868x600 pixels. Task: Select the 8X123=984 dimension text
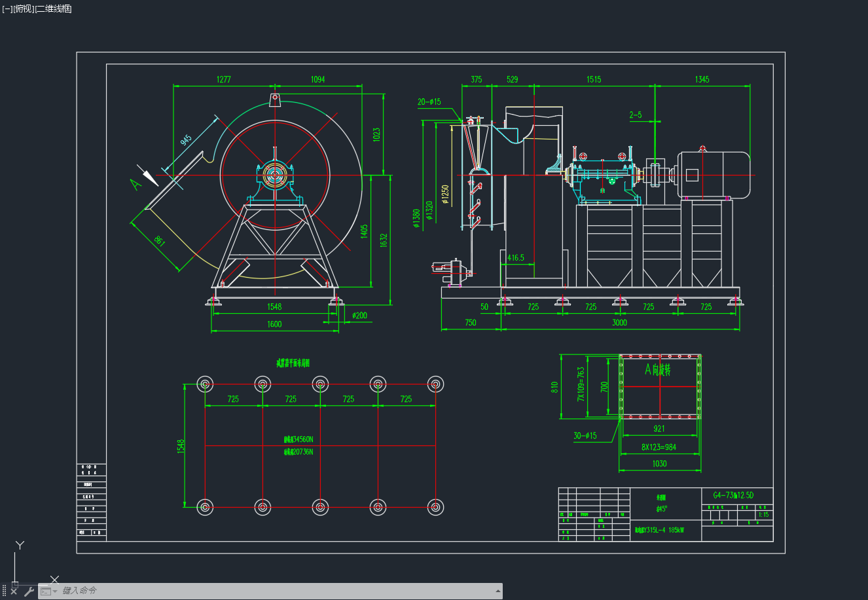[659, 447]
